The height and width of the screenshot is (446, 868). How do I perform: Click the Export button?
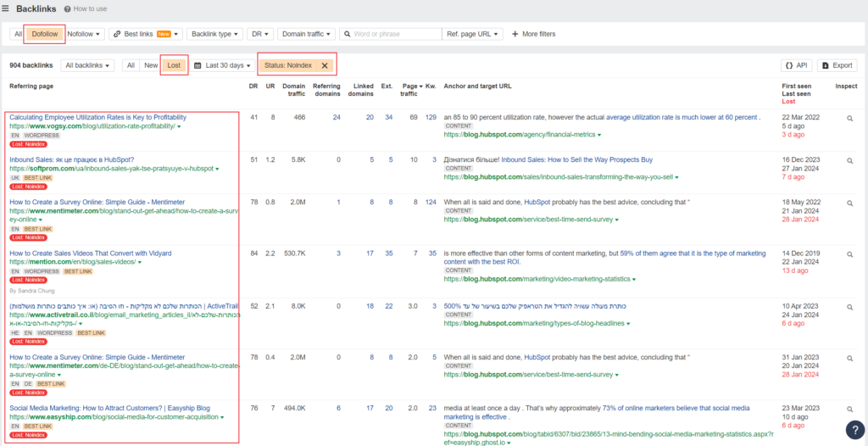[x=837, y=65]
